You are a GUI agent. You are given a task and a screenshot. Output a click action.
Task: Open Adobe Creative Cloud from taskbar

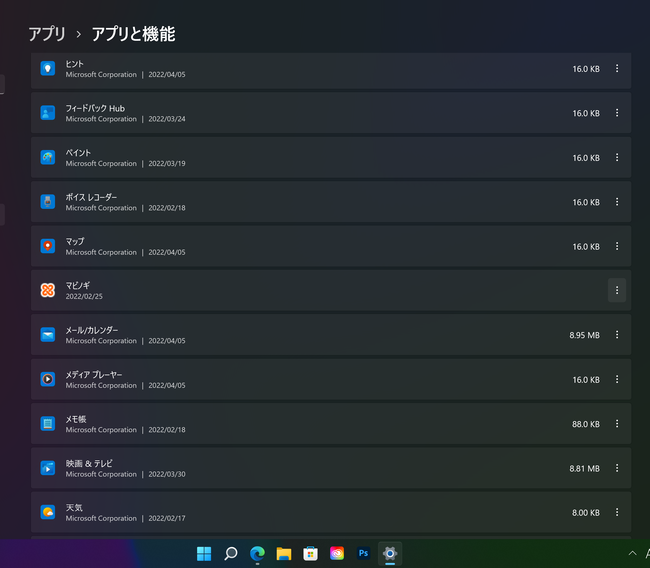coord(337,553)
